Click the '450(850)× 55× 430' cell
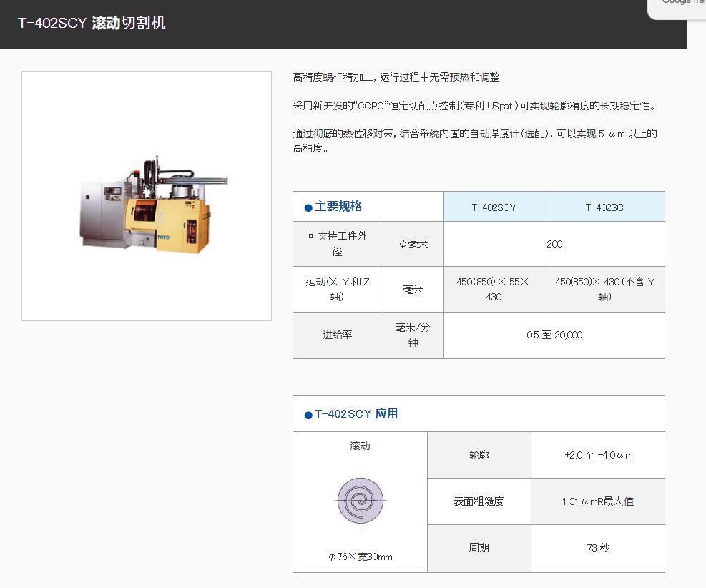Image resolution: width=706 pixels, height=588 pixels. [x=494, y=289]
